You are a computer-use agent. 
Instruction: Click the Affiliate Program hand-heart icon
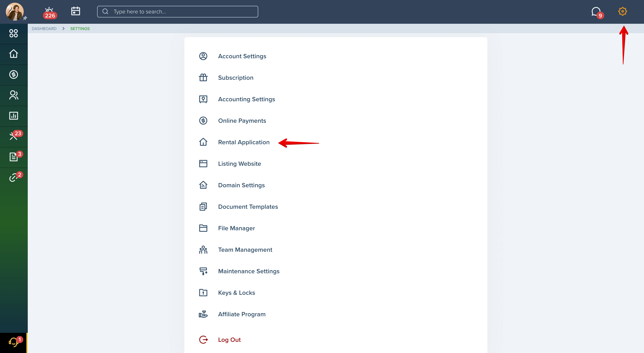[x=203, y=314]
